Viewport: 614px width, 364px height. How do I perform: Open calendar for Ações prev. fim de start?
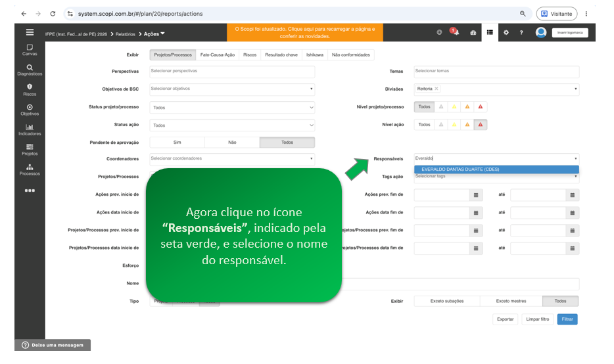coord(476,195)
